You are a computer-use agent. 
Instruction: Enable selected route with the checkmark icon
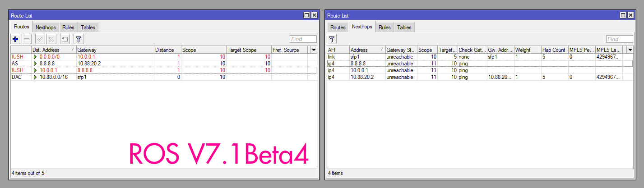coord(40,39)
